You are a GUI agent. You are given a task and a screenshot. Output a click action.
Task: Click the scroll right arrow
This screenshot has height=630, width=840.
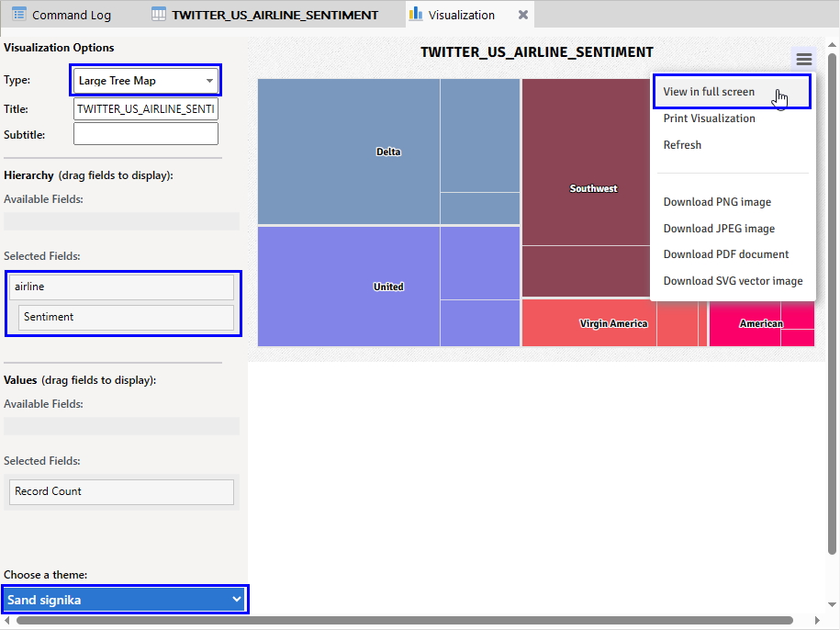[817, 621]
